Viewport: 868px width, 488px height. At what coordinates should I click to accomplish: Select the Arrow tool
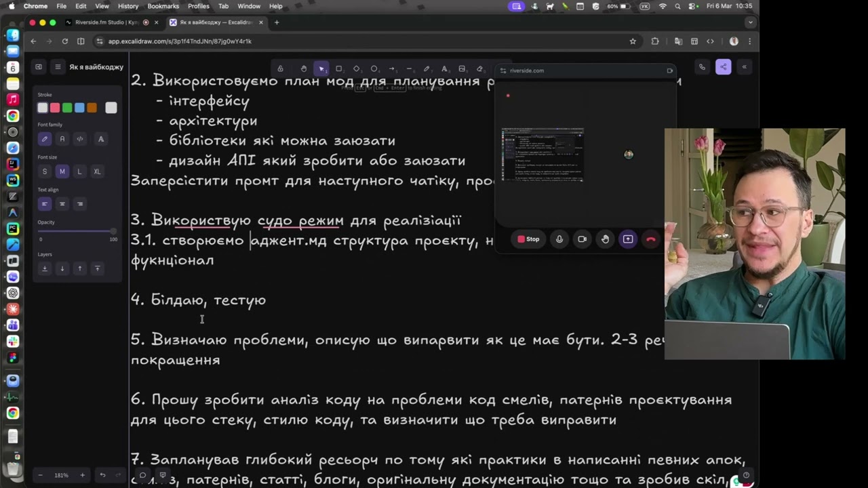tap(391, 68)
